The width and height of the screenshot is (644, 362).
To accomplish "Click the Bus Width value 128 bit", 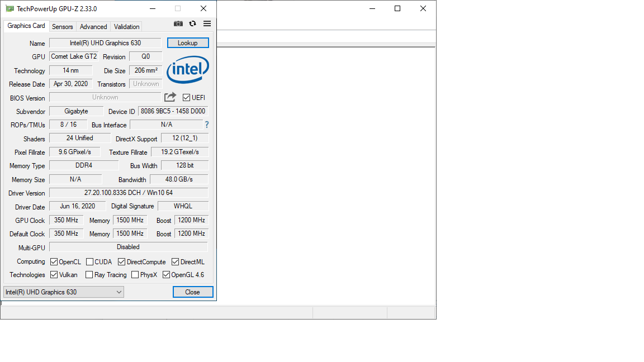I will [185, 165].
